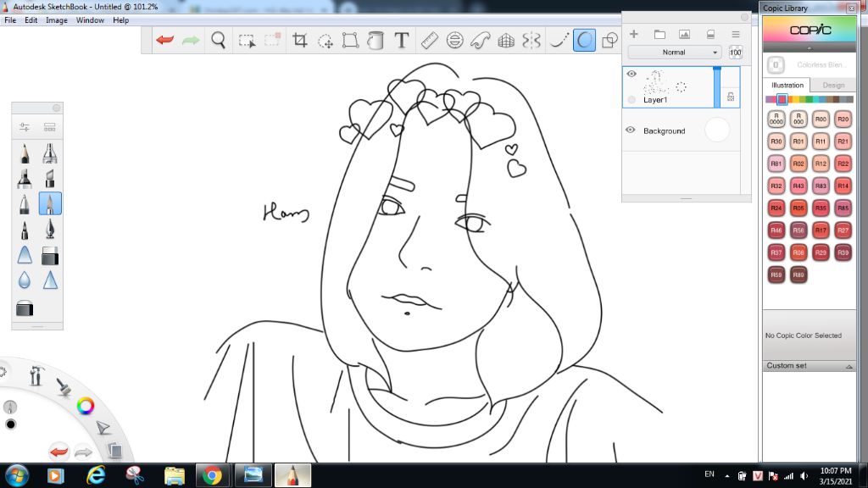Choose the Flood Fill bucket tool
Screen dimensions: 868x488
tap(376, 41)
